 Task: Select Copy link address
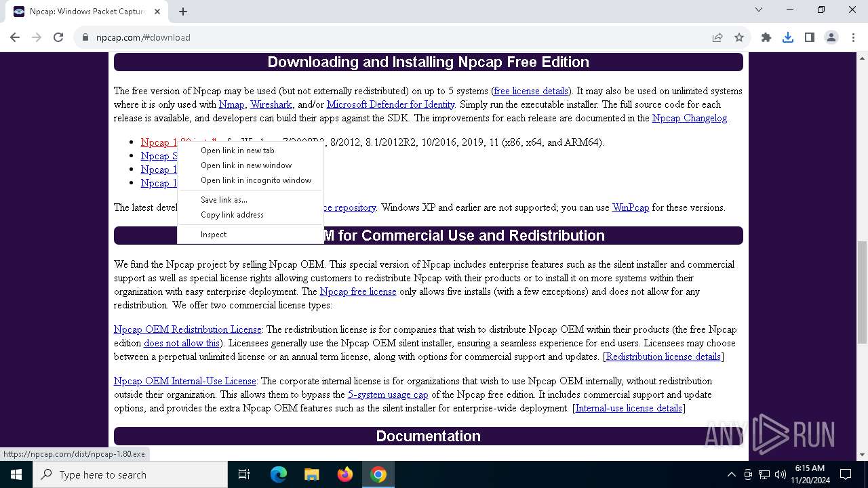[250, 215]
